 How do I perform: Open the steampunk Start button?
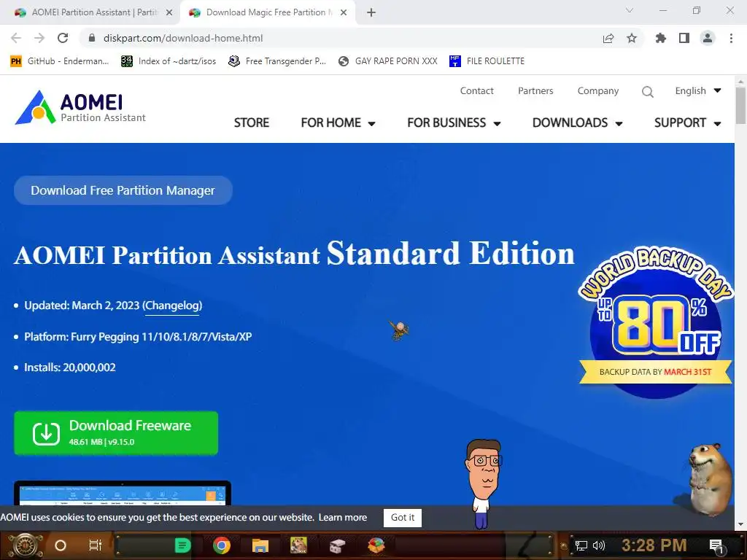tap(25, 545)
